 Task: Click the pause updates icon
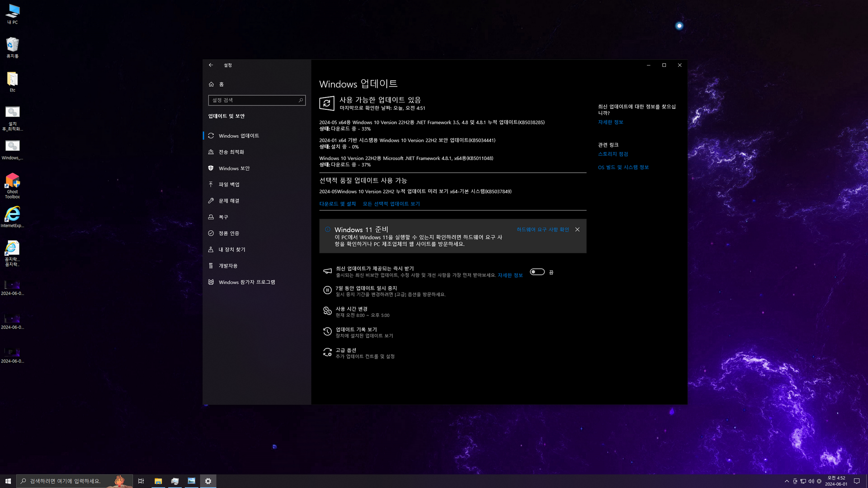pos(327,291)
